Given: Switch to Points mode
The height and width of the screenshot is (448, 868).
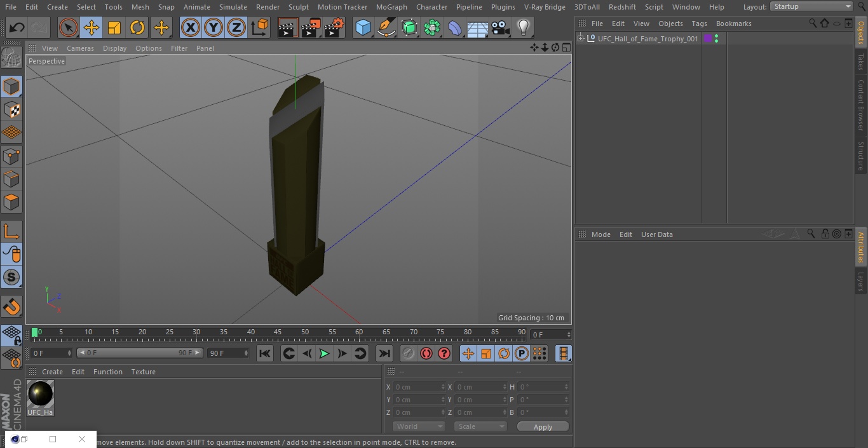Looking at the screenshot, I should coord(11,156).
